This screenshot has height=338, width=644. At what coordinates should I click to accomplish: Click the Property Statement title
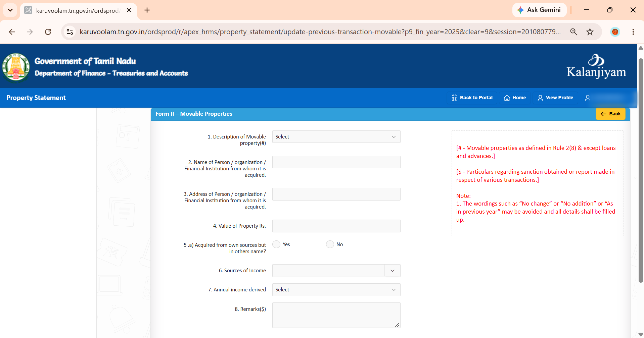click(x=36, y=98)
